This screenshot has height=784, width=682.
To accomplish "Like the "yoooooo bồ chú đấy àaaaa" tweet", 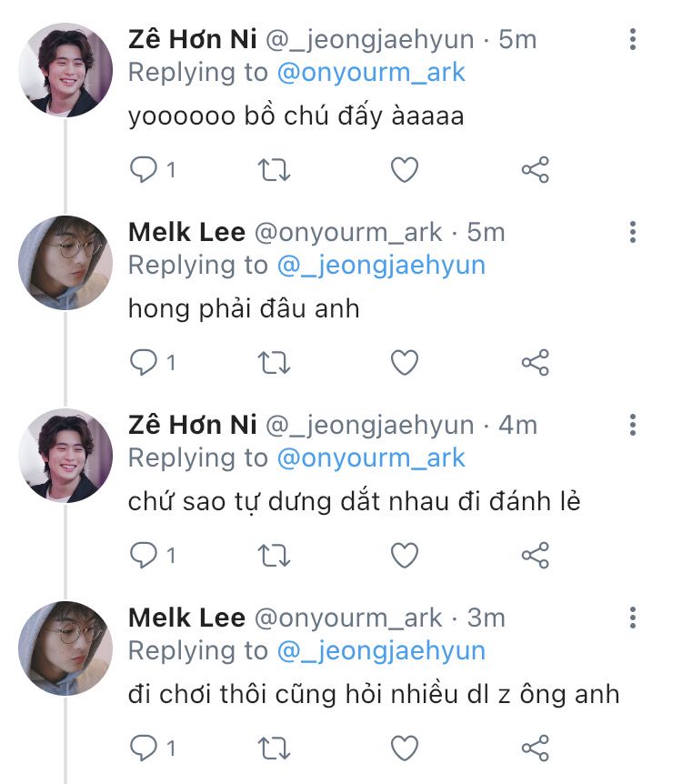I will point(404,169).
